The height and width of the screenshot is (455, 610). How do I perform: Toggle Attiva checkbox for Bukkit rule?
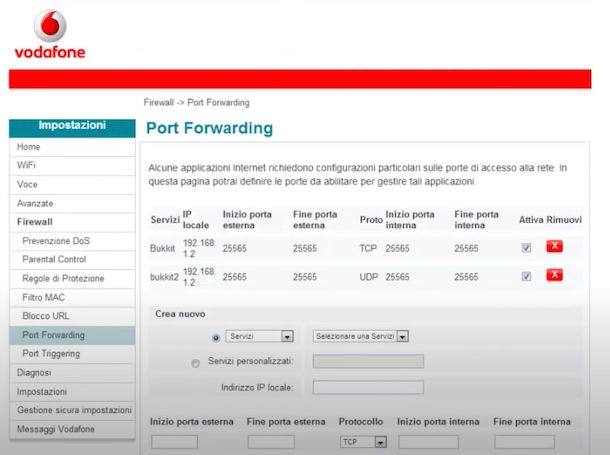point(526,248)
